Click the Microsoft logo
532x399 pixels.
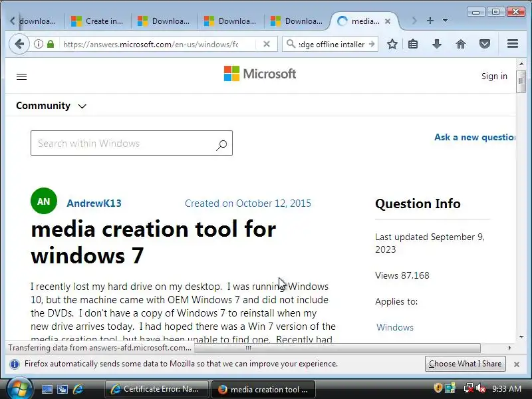pyautogui.click(x=259, y=74)
